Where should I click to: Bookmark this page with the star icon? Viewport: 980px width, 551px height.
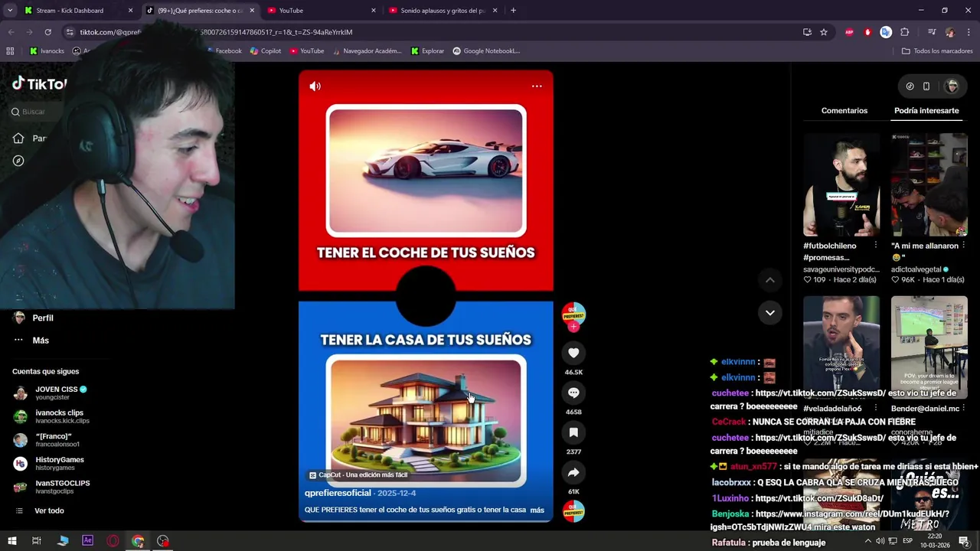coord(824,32)
